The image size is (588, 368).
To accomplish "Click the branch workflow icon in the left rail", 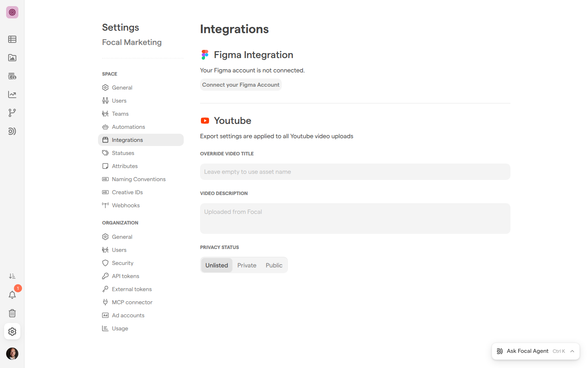I will pos(12,113).
